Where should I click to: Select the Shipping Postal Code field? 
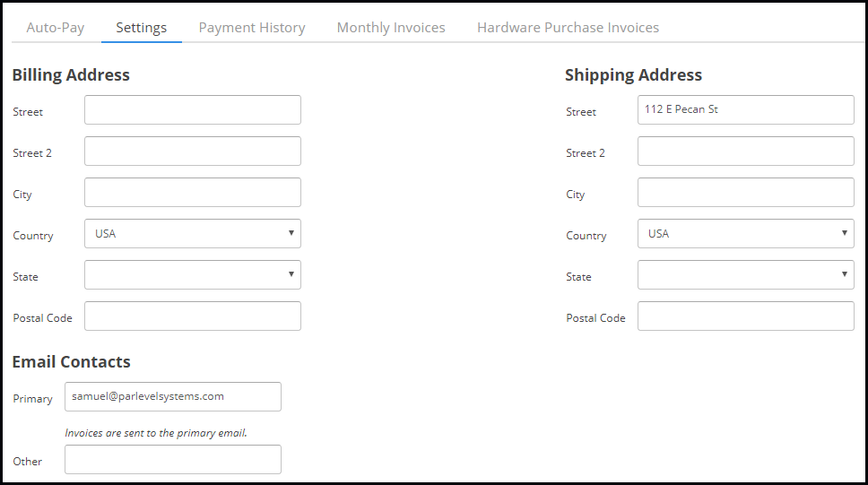coord(745,316)
